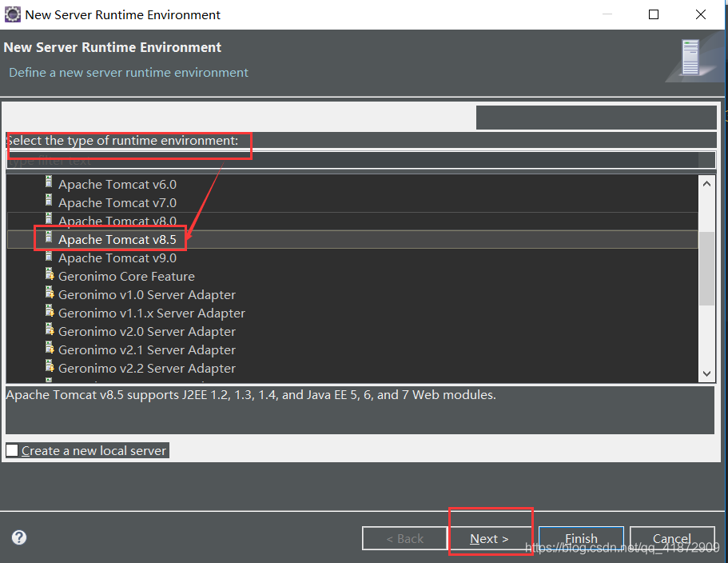
Task: Click the Apache Tomcat v6.0 server icon
Action: [49, 182]
